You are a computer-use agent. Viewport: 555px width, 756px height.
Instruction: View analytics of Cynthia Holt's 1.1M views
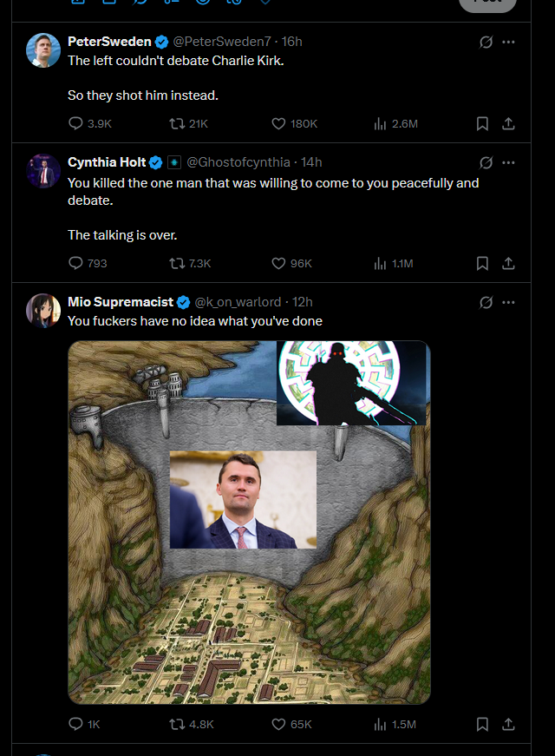(380, 263)
